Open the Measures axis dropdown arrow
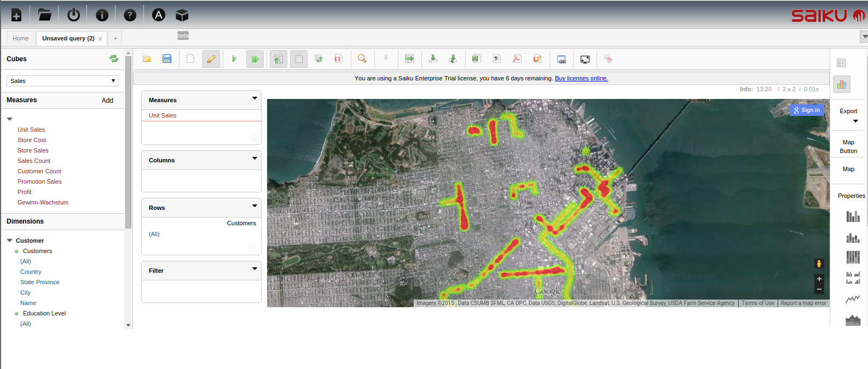868x369 pixels. (254, 98)
